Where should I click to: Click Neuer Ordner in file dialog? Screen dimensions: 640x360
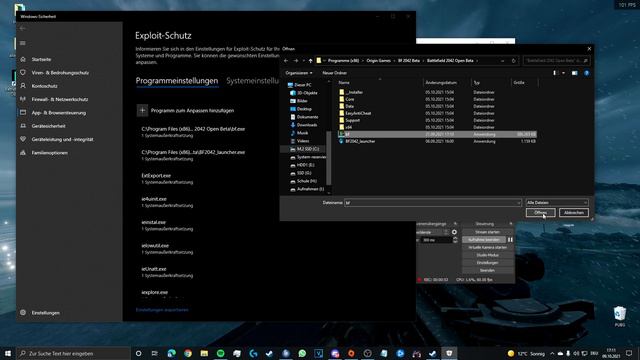(x=334, y=73)
